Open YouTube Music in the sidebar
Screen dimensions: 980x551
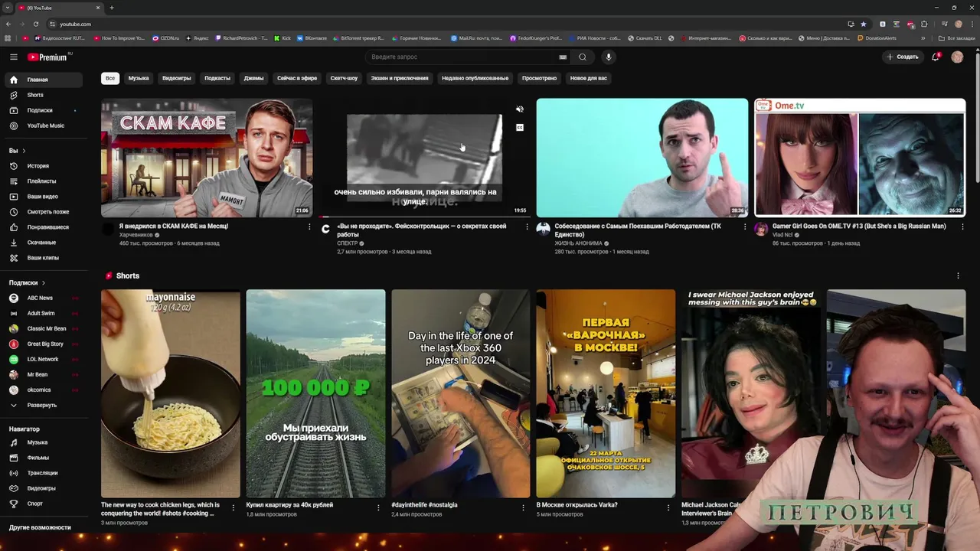click(x=44, y=126)
